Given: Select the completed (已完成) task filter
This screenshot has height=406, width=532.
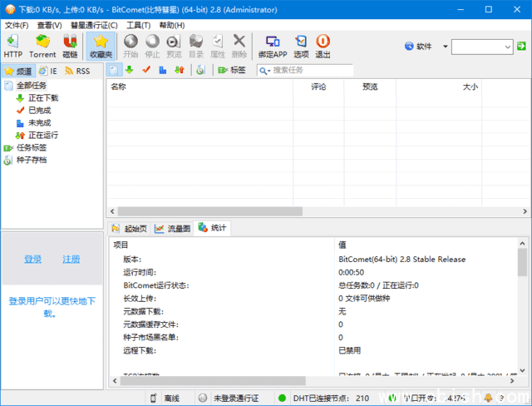Looking at the screenshot, I should coord(39,110).
